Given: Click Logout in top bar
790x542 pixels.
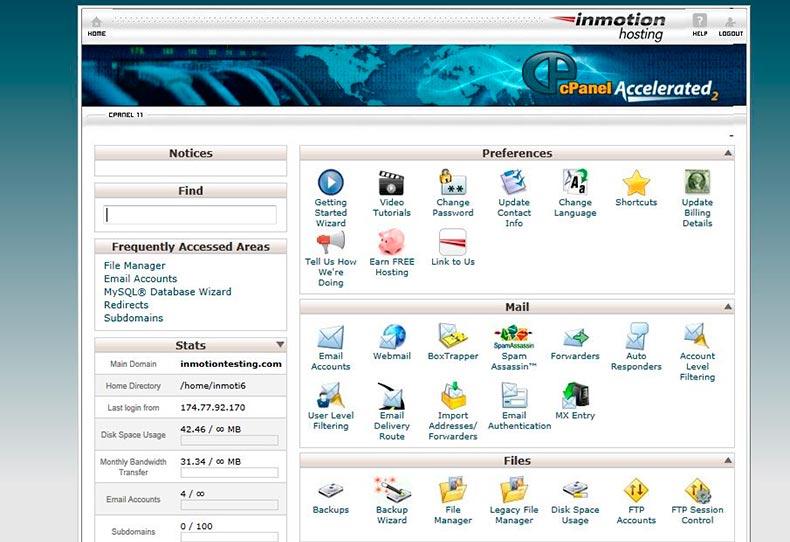Looking at the screenshot, I should coord(730,26).
